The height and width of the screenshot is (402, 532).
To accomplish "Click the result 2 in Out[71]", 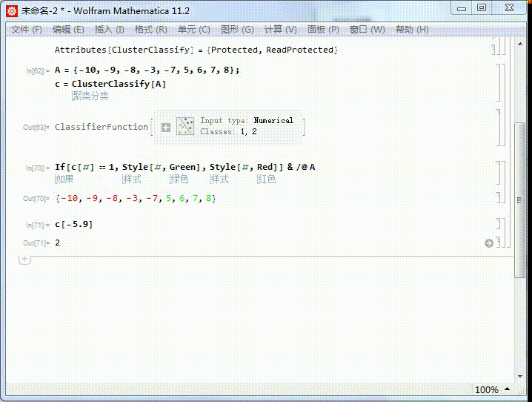I will coord(57,243).
